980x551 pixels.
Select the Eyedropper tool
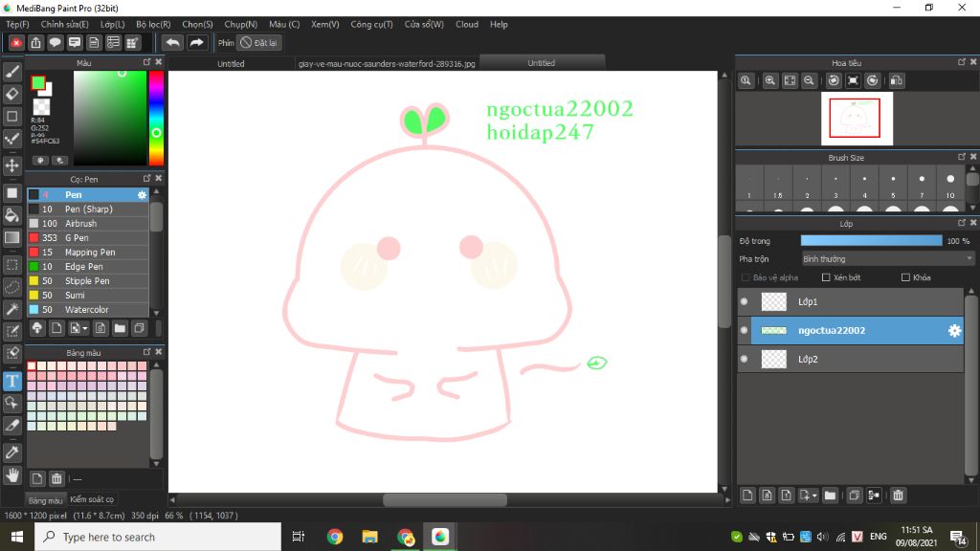(11, 452)
